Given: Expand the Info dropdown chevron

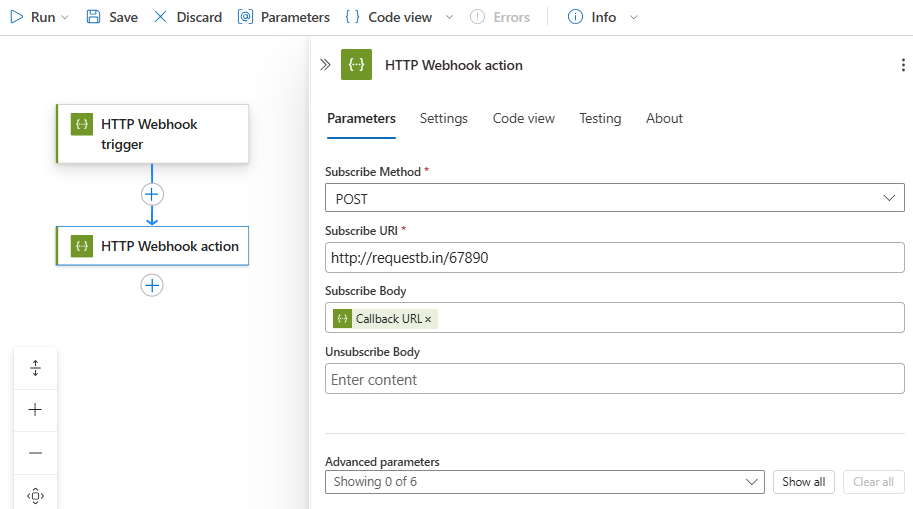Looking at the screenshot, I should coord(633,17).
